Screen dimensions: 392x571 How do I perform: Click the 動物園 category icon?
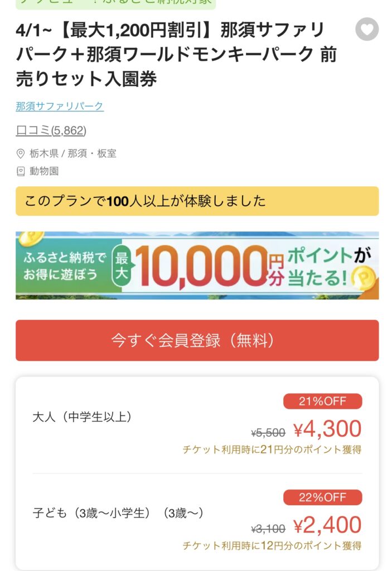click(21, 171)
